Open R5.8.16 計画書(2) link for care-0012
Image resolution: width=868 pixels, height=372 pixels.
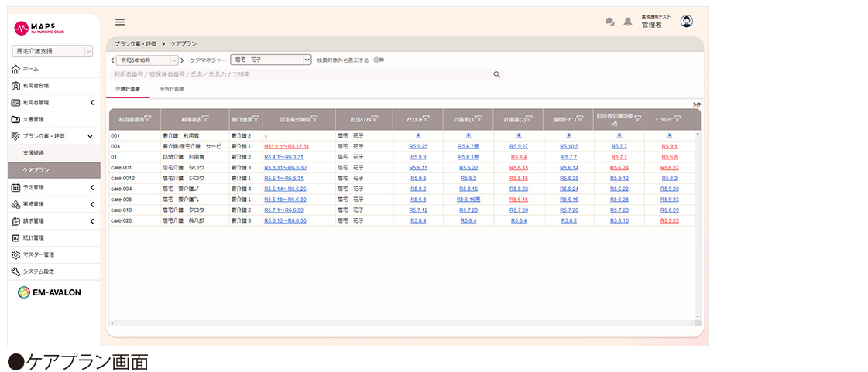(x=519, y=178)
